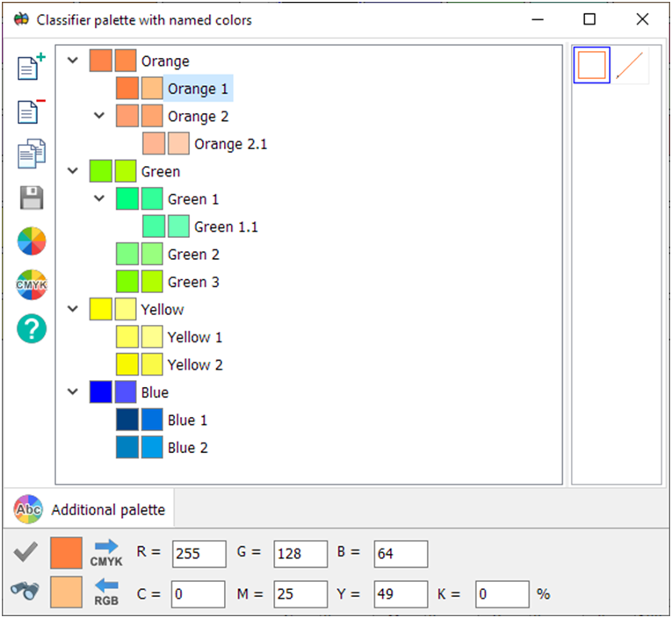Click the gray checkmark apply icon
The width and height of the screenshot is (672, 618).
(25, 553)
